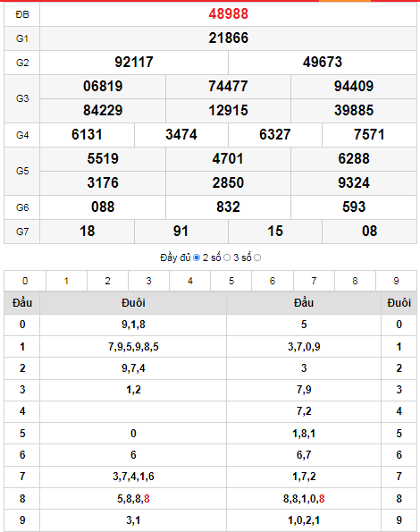Click the tail values "7,9,5,9,8,5" cell
Viewport: 420px width, 532px height.
133,347
